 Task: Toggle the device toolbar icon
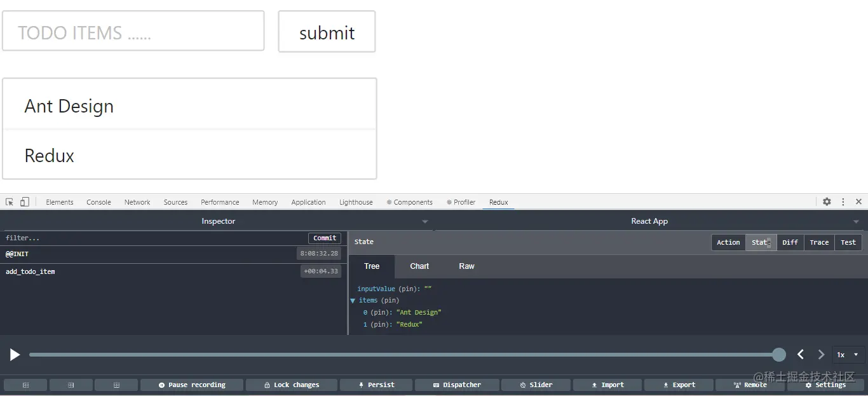(25, 202)
